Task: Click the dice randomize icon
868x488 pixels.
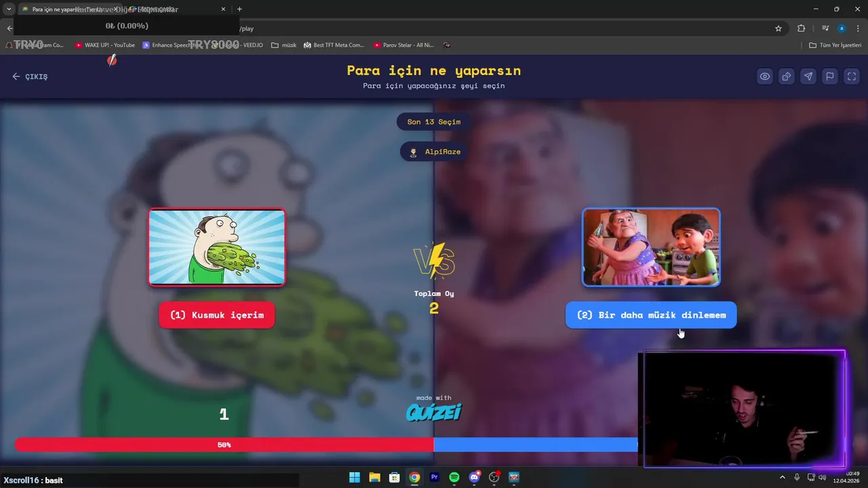Action: coord(787,77)
